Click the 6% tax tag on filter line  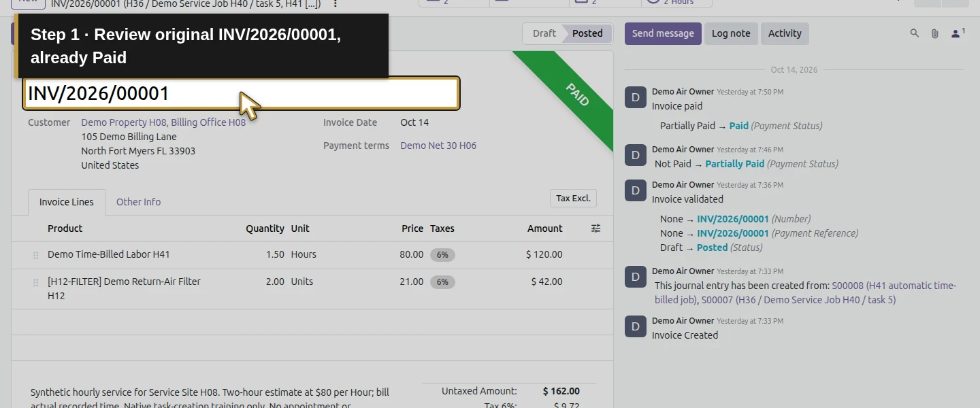[442, 282]
